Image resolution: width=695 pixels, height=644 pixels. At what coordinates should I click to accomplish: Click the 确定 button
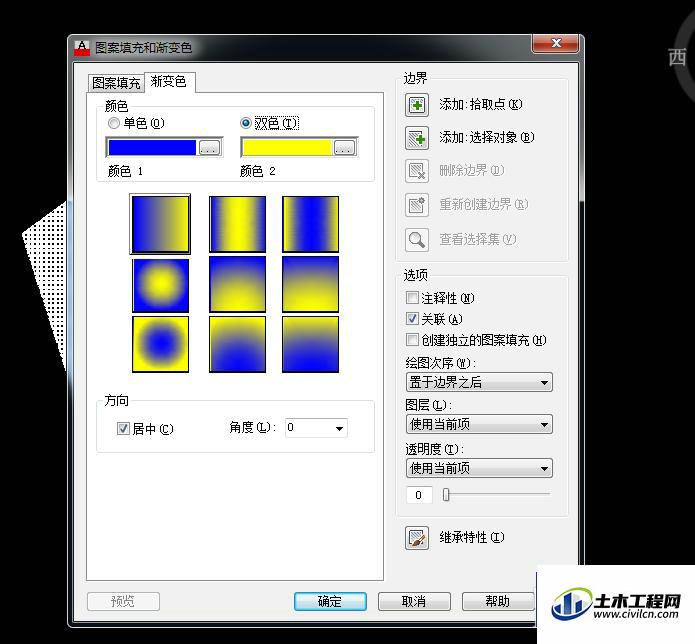pyautogui.click(x=330, y=601)
